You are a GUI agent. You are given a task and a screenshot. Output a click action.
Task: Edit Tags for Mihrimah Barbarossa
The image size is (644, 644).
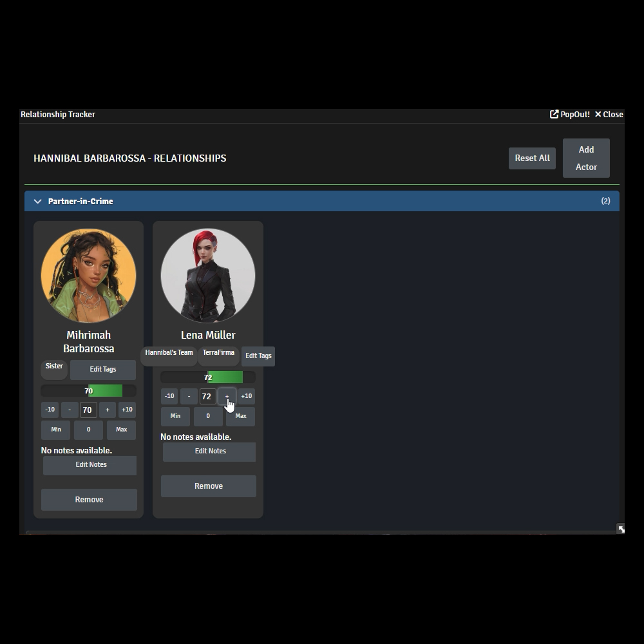pyautogui.click(x=102, y=369)
